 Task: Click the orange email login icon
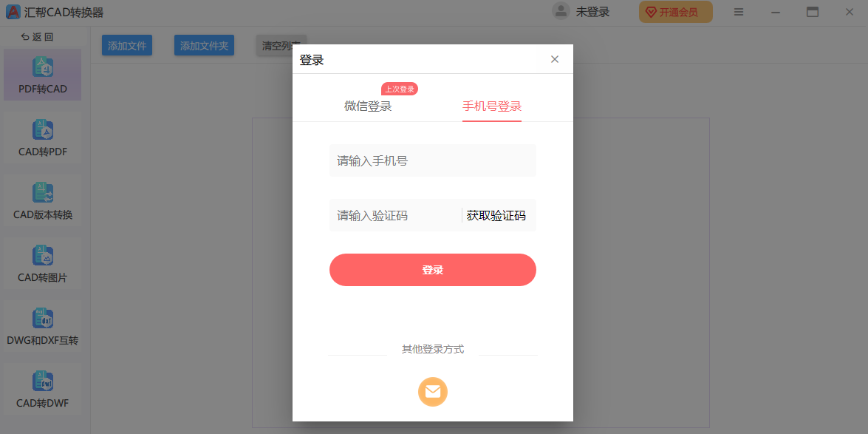433,392
